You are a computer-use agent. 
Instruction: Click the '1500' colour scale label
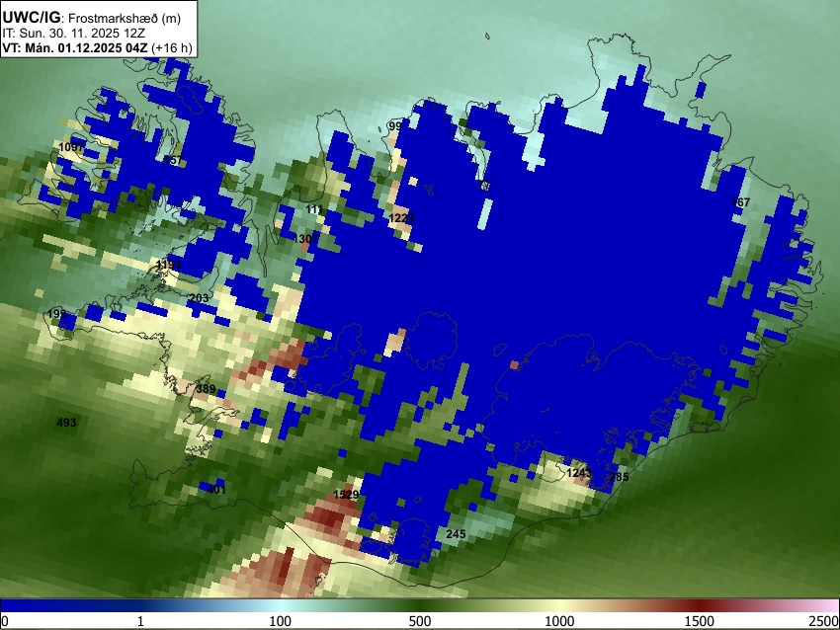point(700,621)
